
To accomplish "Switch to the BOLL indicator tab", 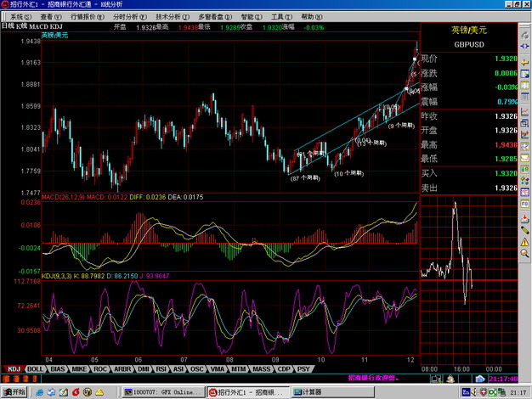I will click(36, 370).
